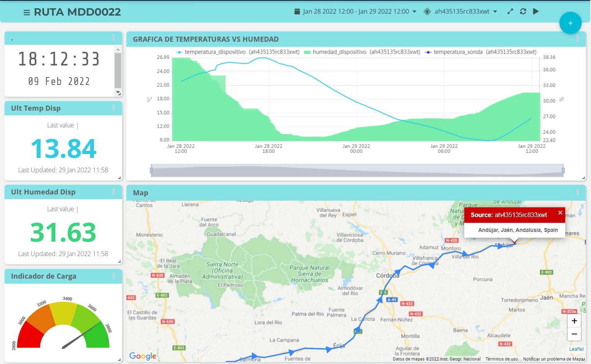The height and width of the screenshot is (364, 591).
Task: Add a widget with the round plus button
Action: [570, 23]
